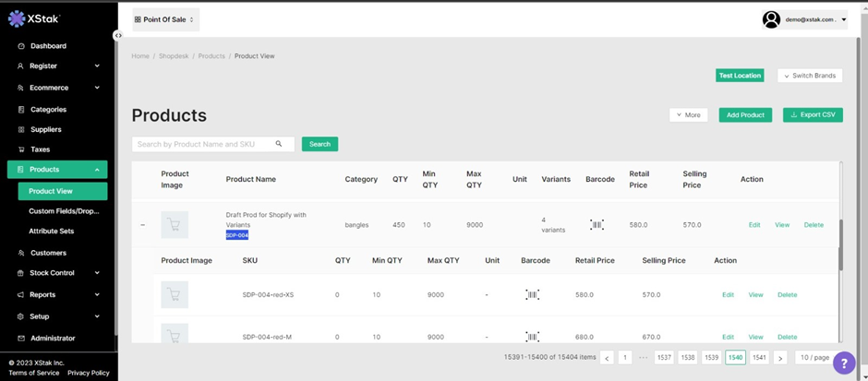
Task: Collapse the Draft Prod variants row
Action: [142, 225]
